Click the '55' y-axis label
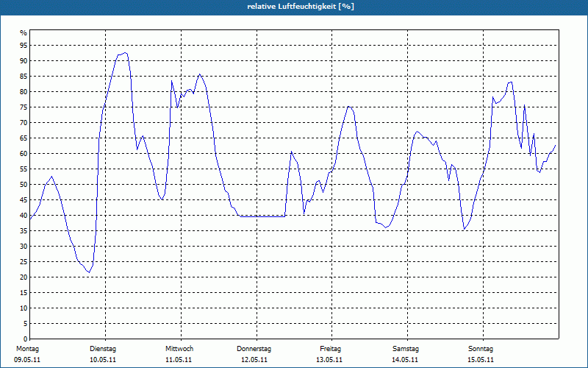This screenshot has height=368, width=588. [24, 169]
